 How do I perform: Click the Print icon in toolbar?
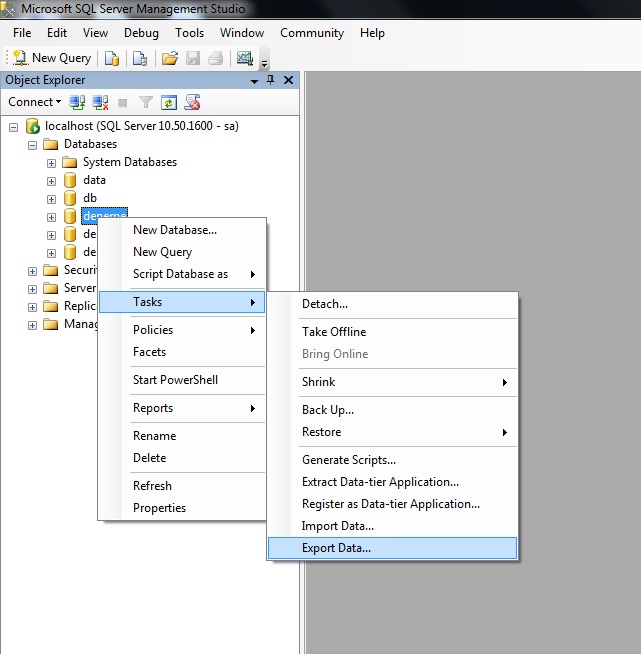point(216,58)
